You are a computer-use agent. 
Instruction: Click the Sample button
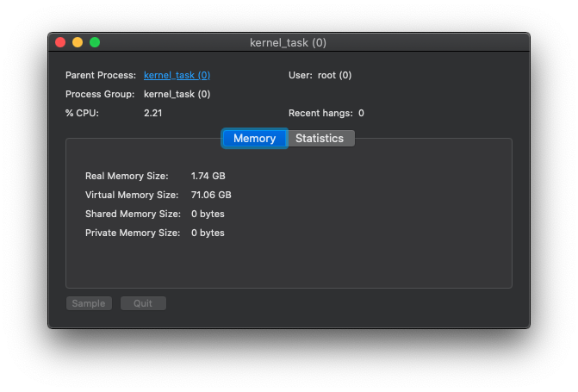coord(89,303)
